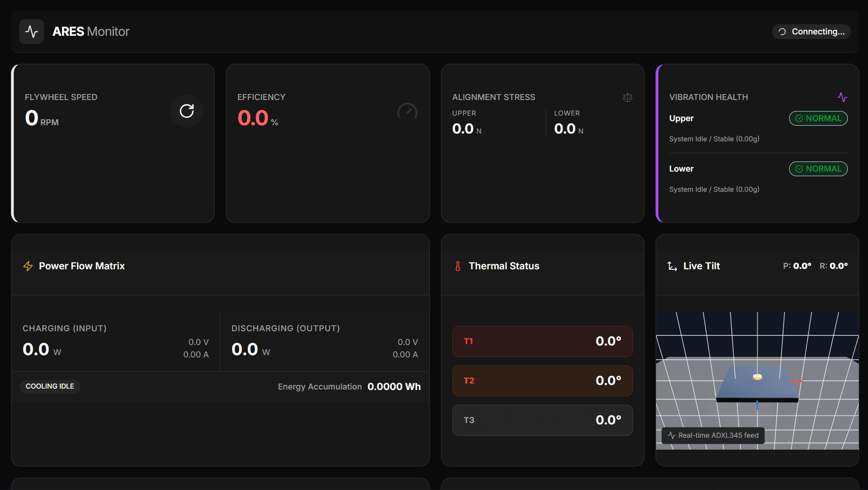868x490 pixels.
Task: Click the vibration health waveform icon
Action: coord(842,97)
